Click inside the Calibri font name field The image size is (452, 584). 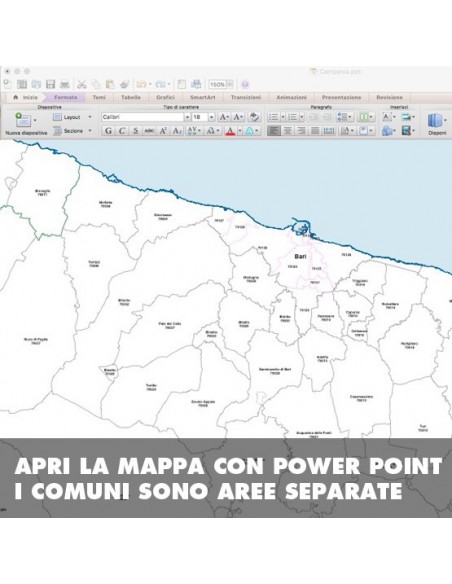pos(143,117)
